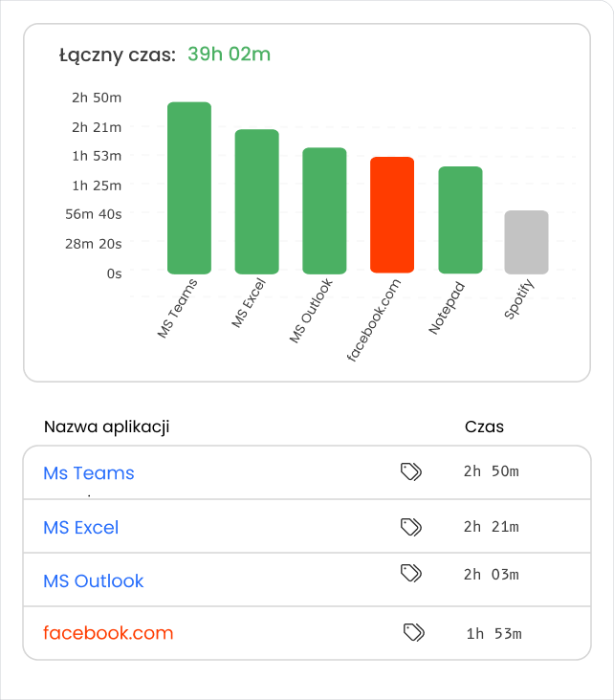Image resolution: width=614 pixels, height=700 pixels.
Task: Select the red facebook.com bar
Action: pyautogui.click(x=392, y=215)
